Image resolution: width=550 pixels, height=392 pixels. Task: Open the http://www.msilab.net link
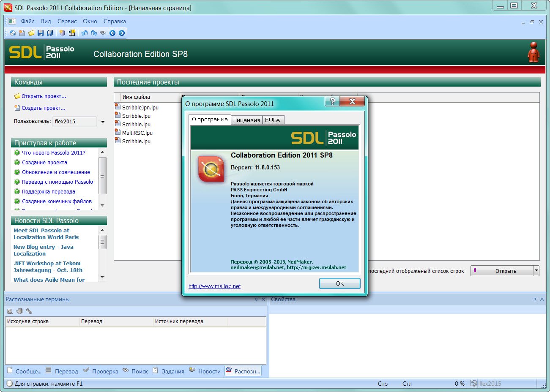(x=215, y=286)
